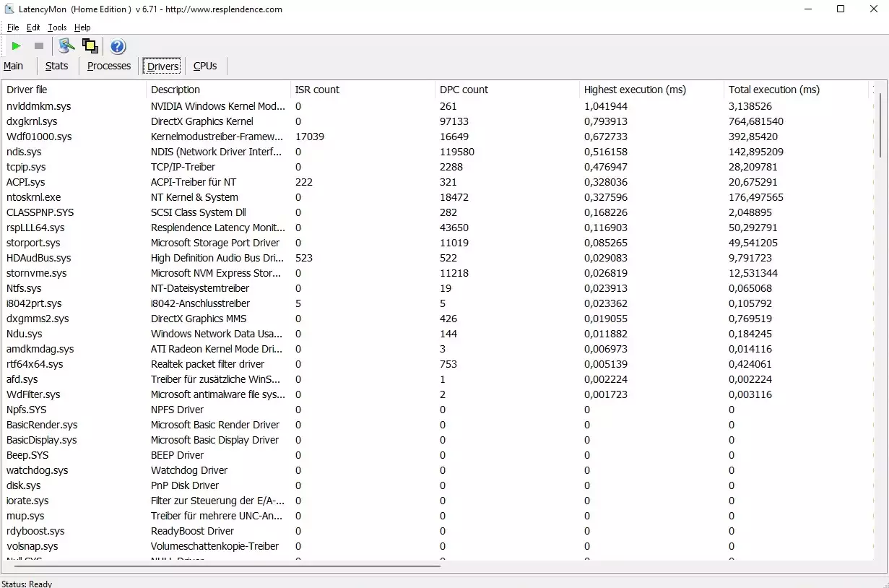Image resolution: width=889 pixels, height=588 pixels.
Task: Switch to the Stats tab
Action: coord(56,66)
